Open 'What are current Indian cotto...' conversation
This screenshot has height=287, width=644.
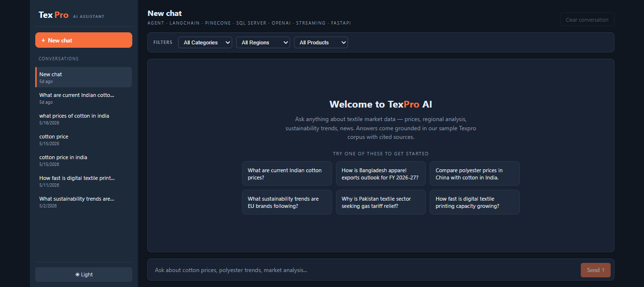84,98
